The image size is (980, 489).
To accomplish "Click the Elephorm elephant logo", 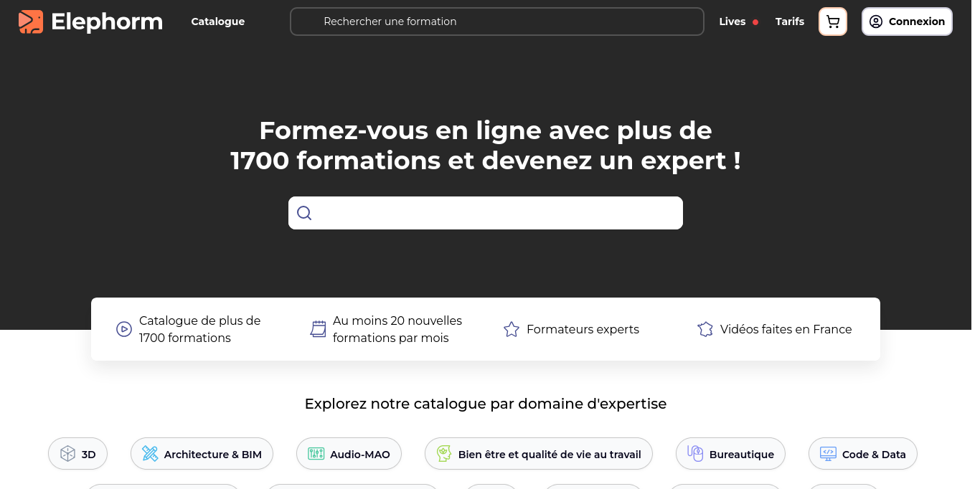I will click(31, 22).
